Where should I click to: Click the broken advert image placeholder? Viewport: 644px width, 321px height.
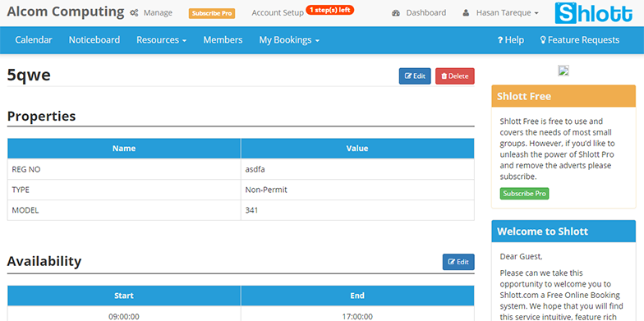click(563, 71)
